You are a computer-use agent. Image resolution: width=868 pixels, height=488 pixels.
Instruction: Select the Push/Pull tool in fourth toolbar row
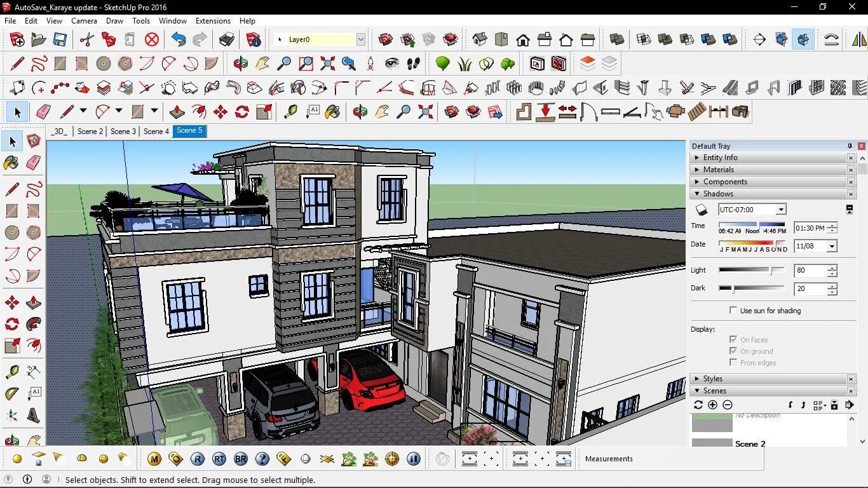click(177, 112)
